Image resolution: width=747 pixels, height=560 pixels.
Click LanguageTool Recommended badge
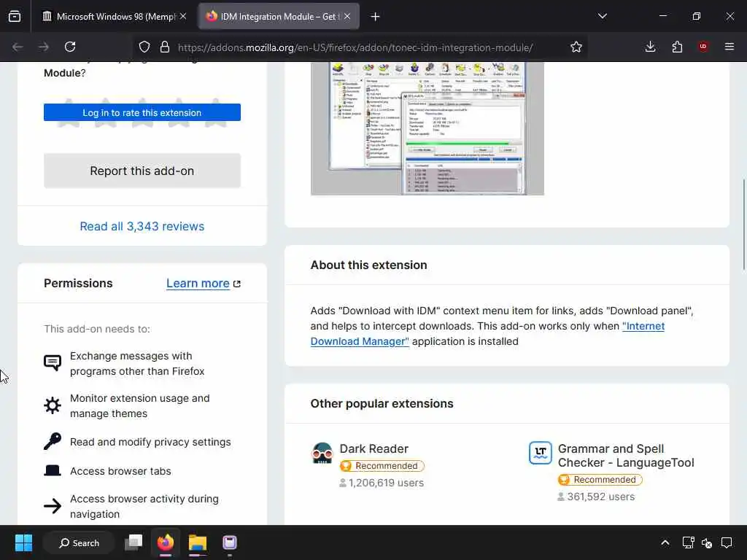pyautogui.click(x=600, y=480)
